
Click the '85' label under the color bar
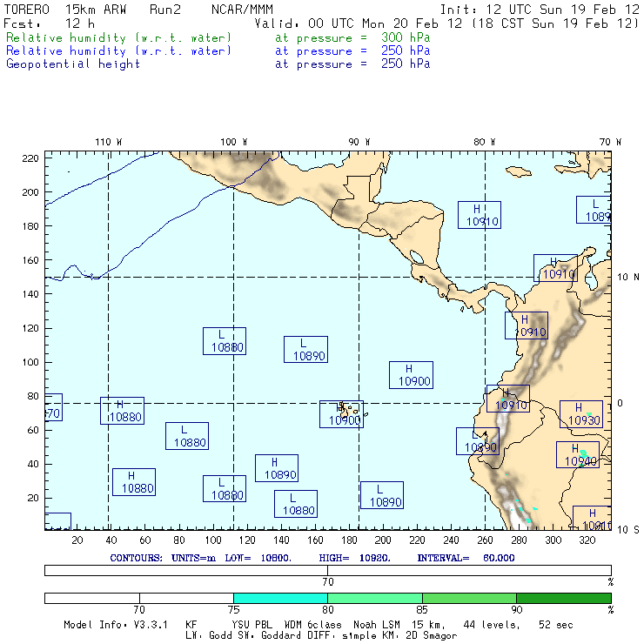coord(422,610)
